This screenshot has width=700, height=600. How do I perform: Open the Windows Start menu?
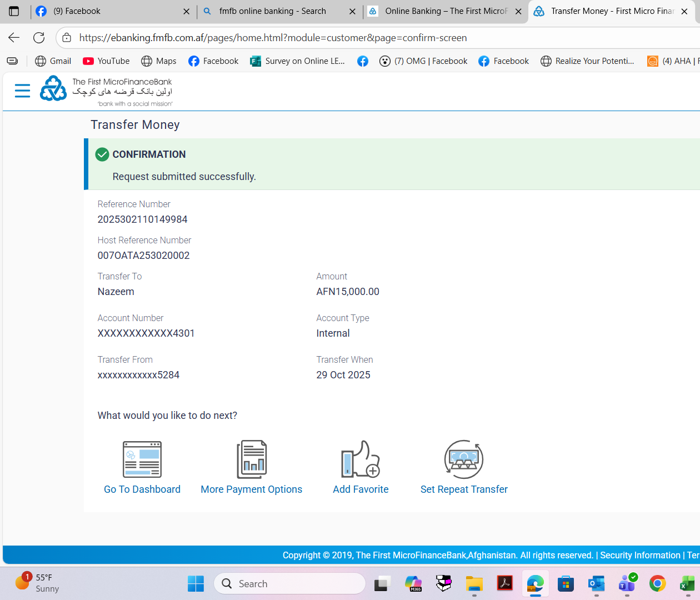tap(196, 583)
